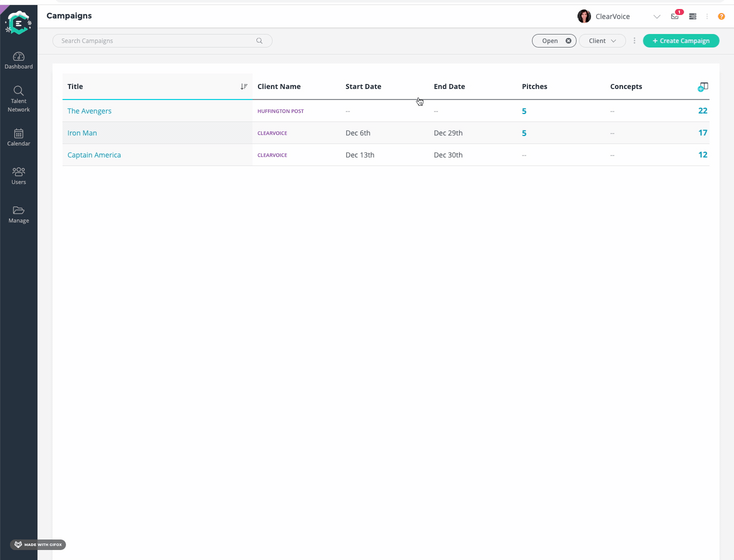Image resolution: width=734 pixels, height=560 pixels.
Task: Click the search magnifier icon
Action: [259, 41]
